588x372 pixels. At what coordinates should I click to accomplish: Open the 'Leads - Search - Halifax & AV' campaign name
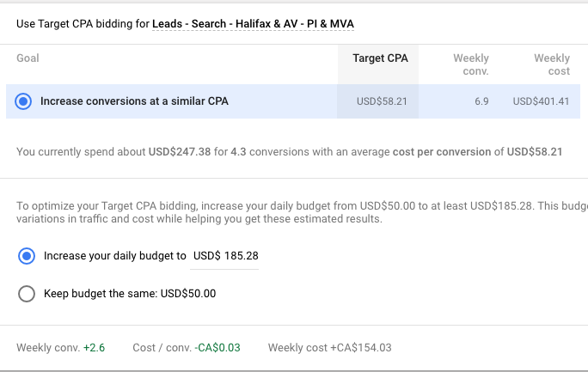click(x=254, y=24)
